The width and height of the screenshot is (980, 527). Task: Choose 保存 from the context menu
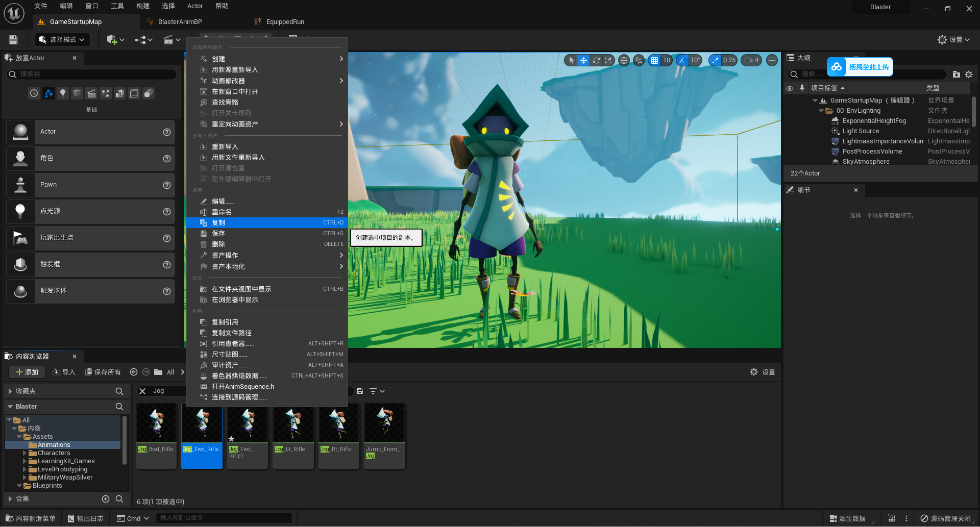[x=267, y=233]
